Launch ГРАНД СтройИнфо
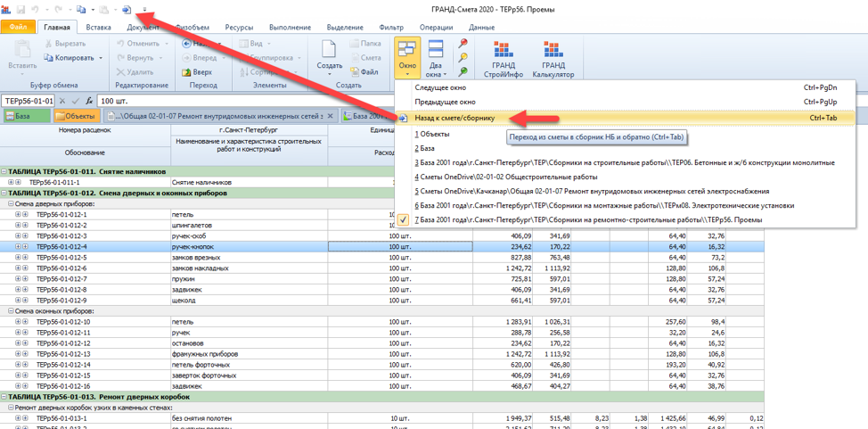This screenshot has height=429, width=868. pos(504,59)
